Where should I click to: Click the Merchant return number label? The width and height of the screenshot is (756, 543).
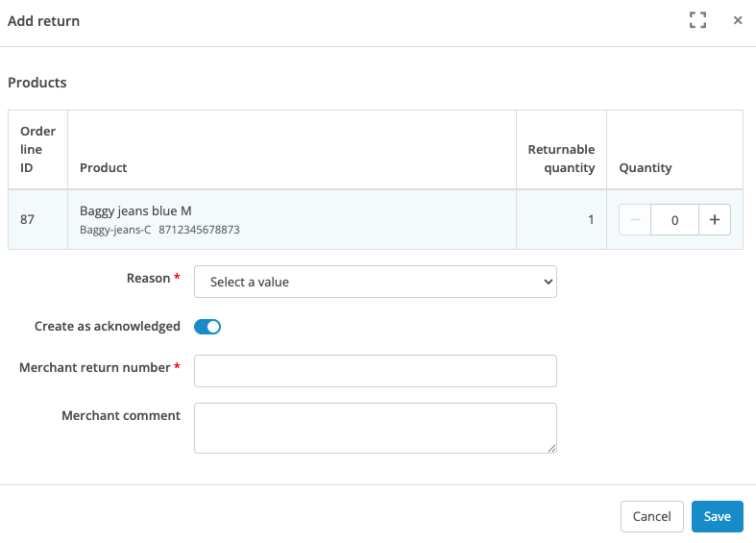[x=94, y=367]
